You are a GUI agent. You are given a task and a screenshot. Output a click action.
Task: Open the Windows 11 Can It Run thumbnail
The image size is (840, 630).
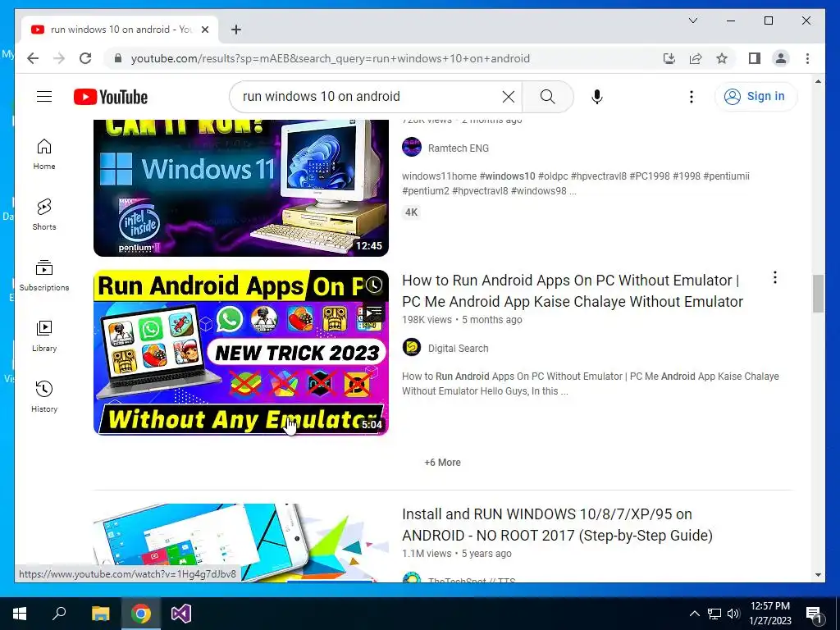(241, 188)
